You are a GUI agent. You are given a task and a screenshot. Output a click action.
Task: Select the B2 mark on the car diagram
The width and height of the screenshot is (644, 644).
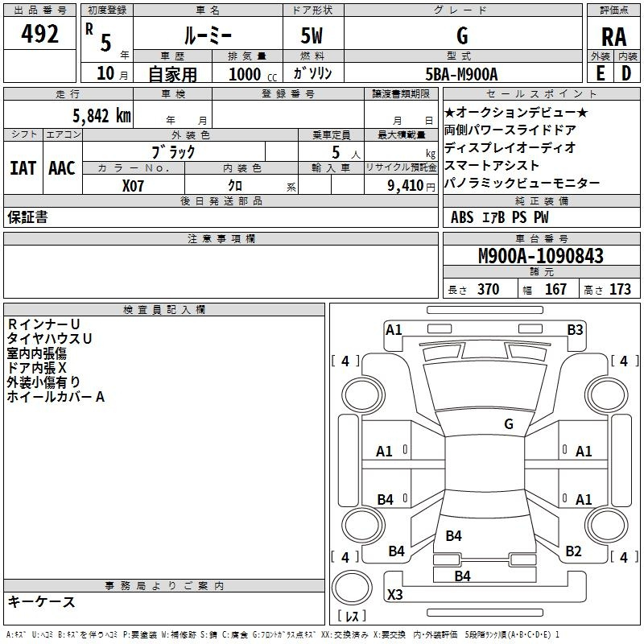tap(573, 551)
